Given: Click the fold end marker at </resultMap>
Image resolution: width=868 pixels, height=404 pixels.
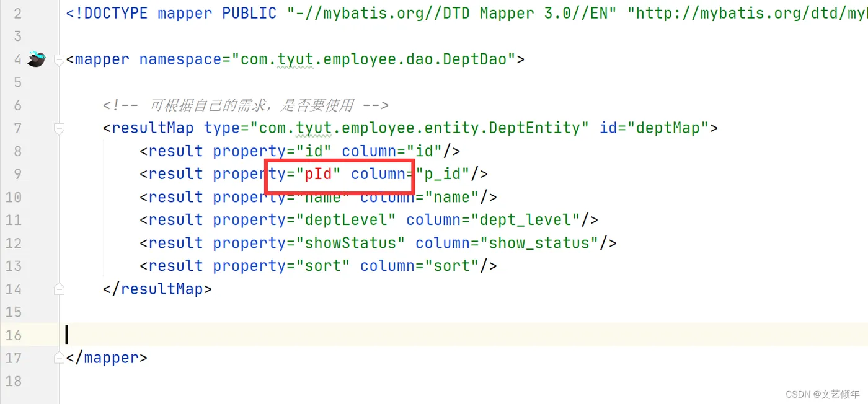Looking at the screenshot, I should click(x=60, y=289).
